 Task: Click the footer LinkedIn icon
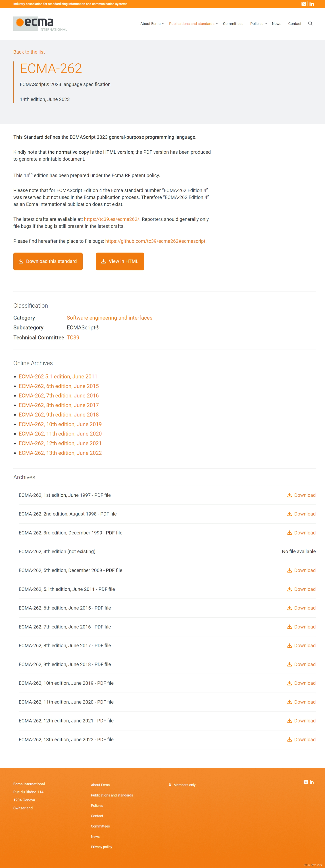[312, 782]
